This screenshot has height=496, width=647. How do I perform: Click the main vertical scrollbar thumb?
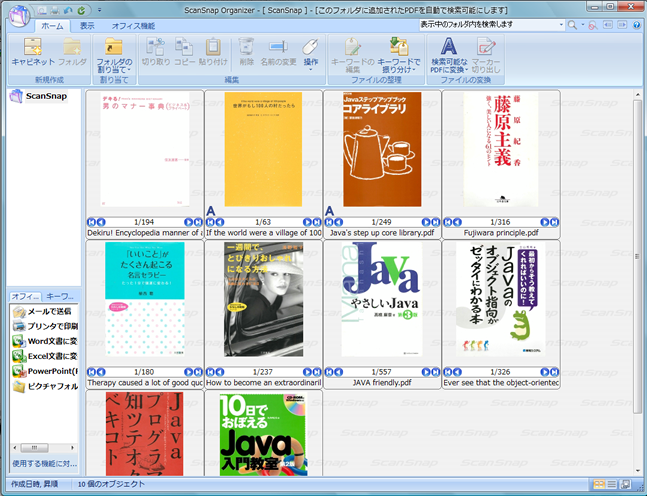pyautogui.click(x=638, y=256)
